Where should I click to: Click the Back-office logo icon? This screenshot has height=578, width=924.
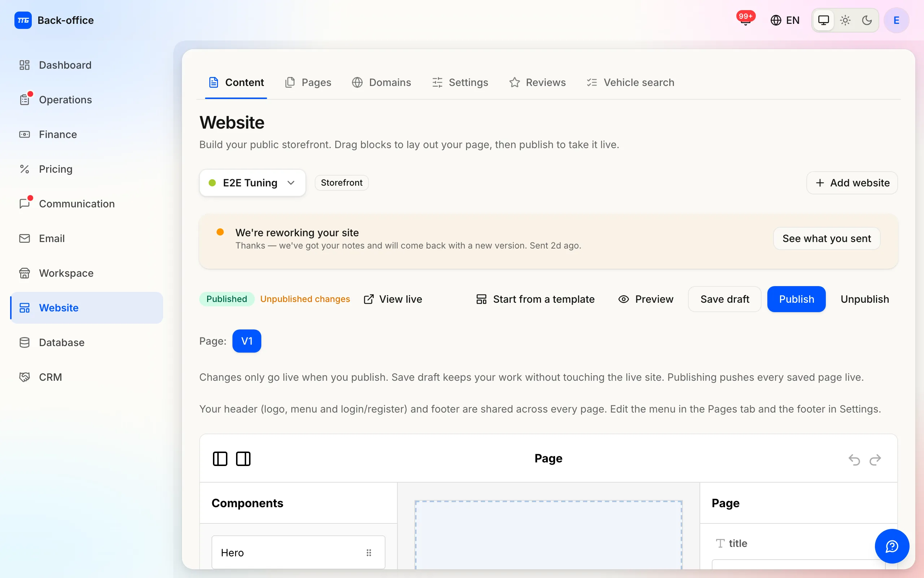click(23, 20)
